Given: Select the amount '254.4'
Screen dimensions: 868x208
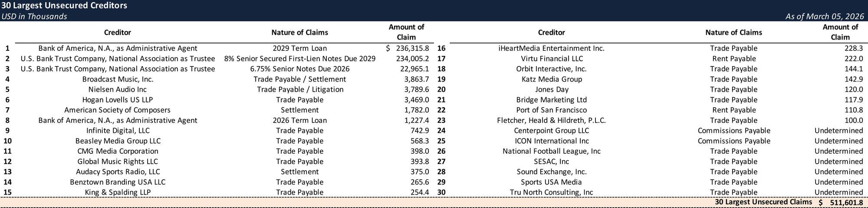Looking at the screenshot, I should click(420, 192).
